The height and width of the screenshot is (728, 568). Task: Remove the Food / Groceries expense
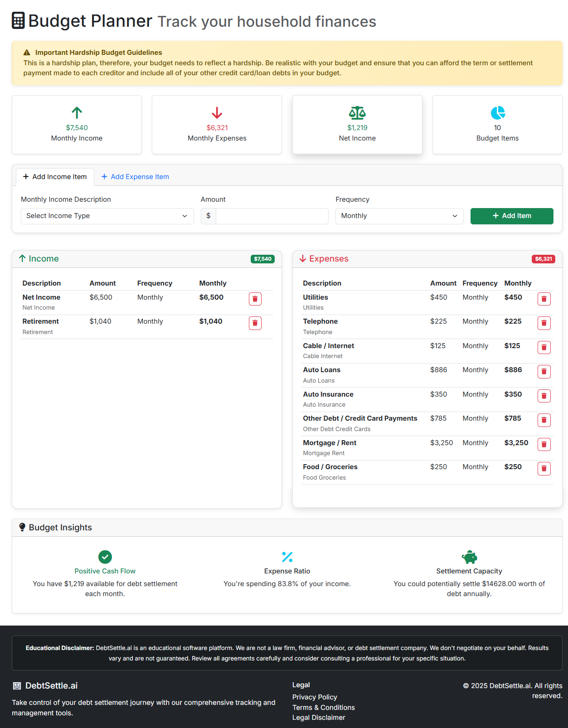(x=544, y=469)
